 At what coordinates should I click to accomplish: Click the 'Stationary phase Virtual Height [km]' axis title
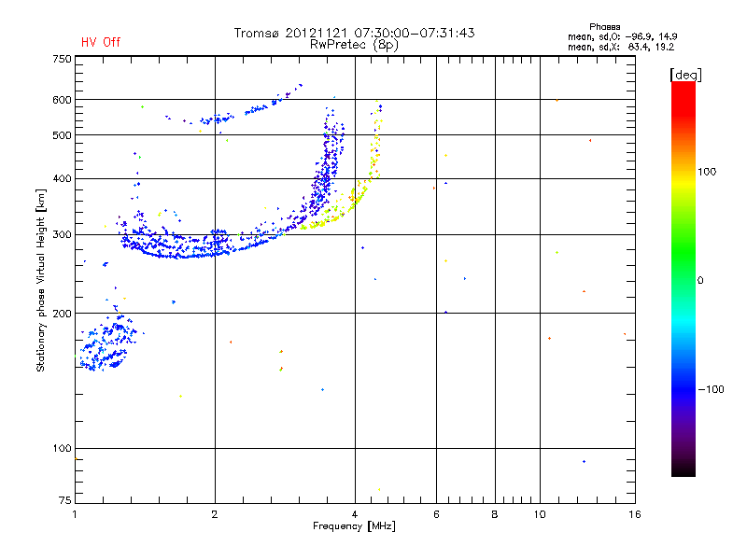click(x=41, y=281)
